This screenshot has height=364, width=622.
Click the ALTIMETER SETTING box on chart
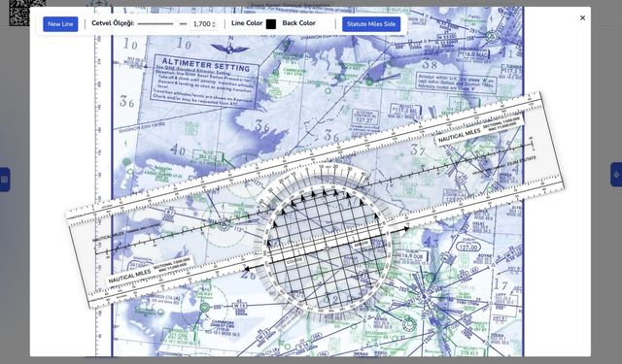[x=205, y=82]
